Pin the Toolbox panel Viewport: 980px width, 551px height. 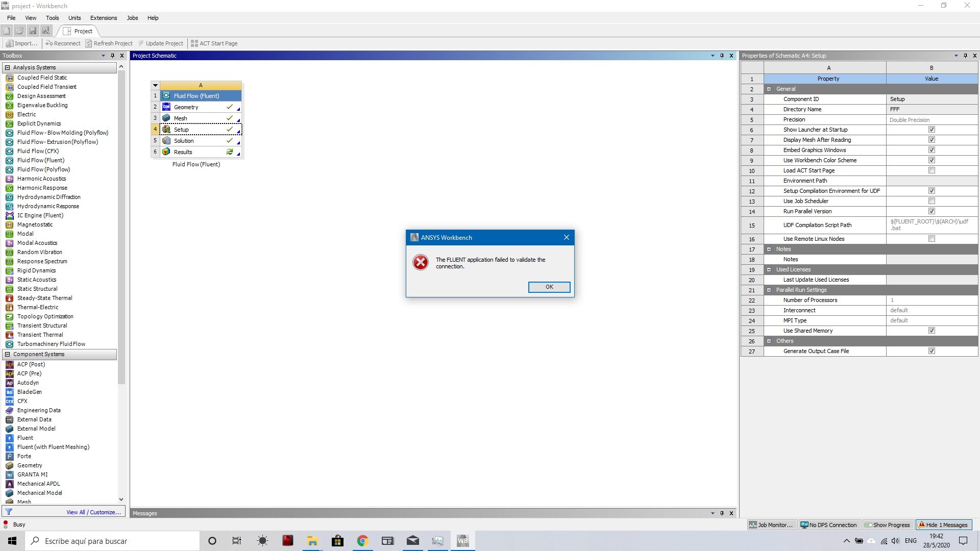coord(112,56)
